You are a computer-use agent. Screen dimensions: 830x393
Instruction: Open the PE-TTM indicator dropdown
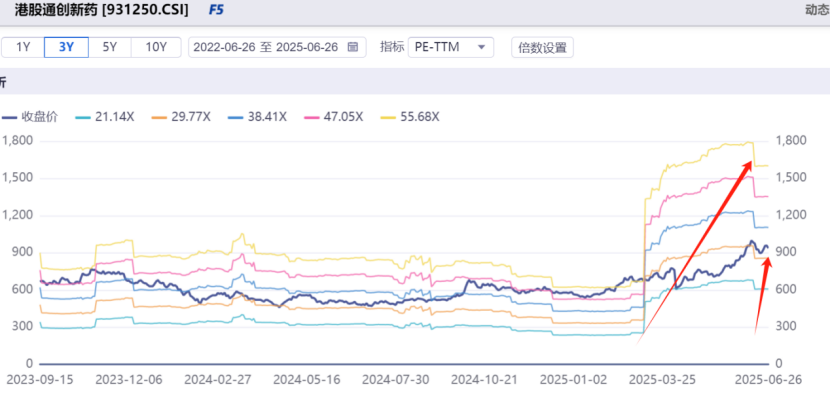pos(451,47)
